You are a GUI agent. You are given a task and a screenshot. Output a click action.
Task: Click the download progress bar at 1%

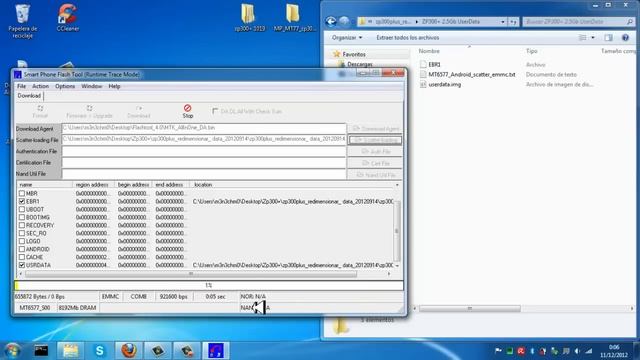point(209,285)
